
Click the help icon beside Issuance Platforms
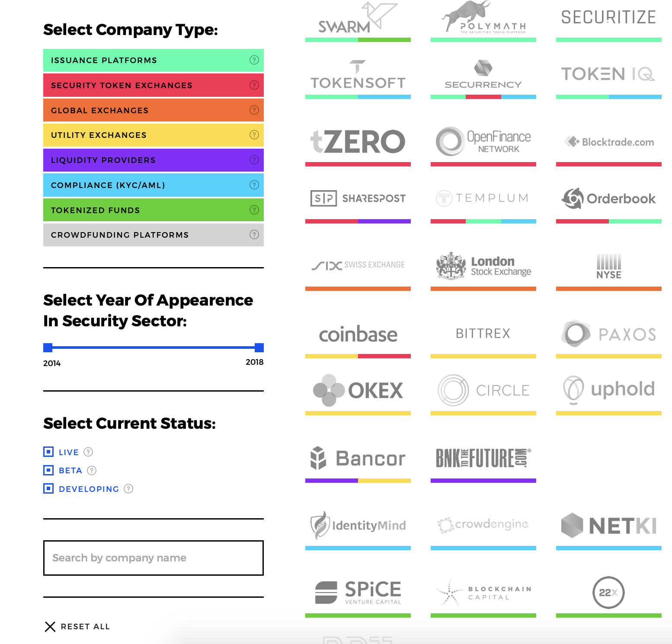click(x=254, y=61)
